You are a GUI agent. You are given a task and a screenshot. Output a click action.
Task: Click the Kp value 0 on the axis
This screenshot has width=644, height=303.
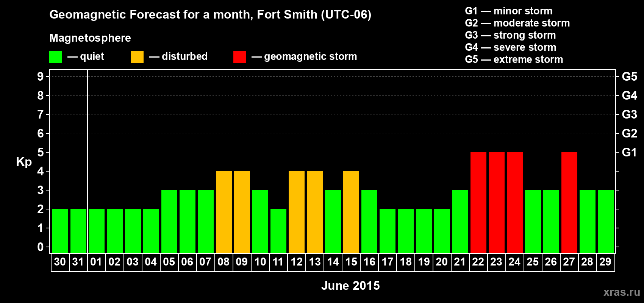pos(41,247)
